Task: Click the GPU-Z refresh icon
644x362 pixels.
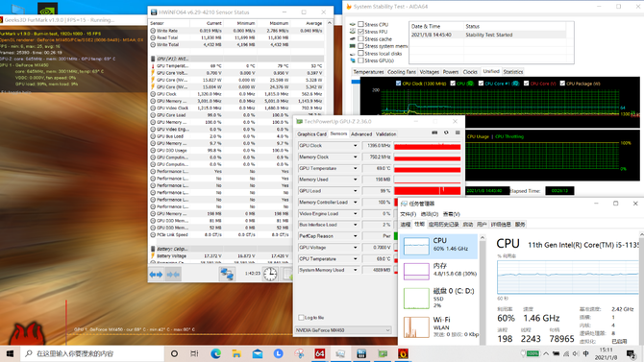Action: click(x=446, y=133)
